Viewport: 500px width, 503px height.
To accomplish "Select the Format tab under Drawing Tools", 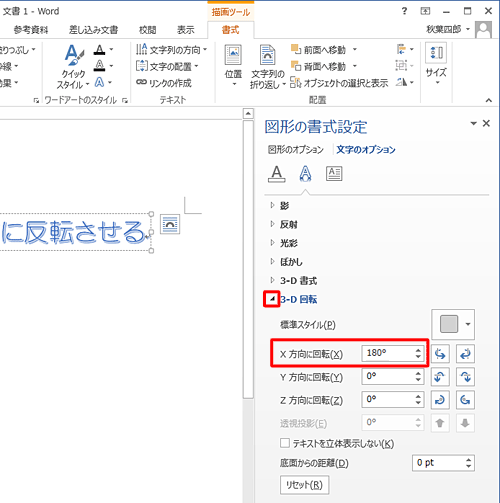I will [x=231, y=30].
